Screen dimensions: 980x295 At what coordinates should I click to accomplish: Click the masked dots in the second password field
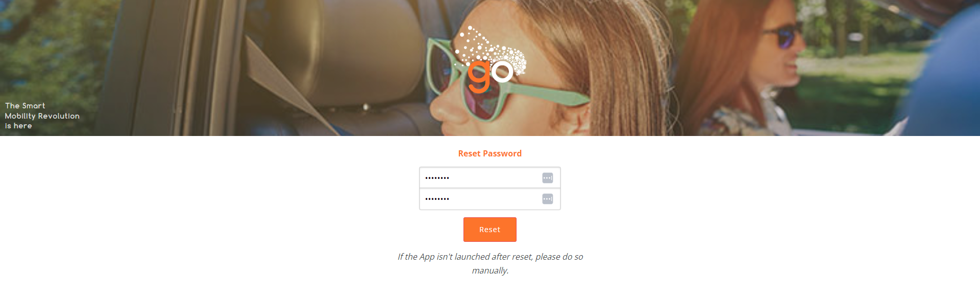(437, 199)
